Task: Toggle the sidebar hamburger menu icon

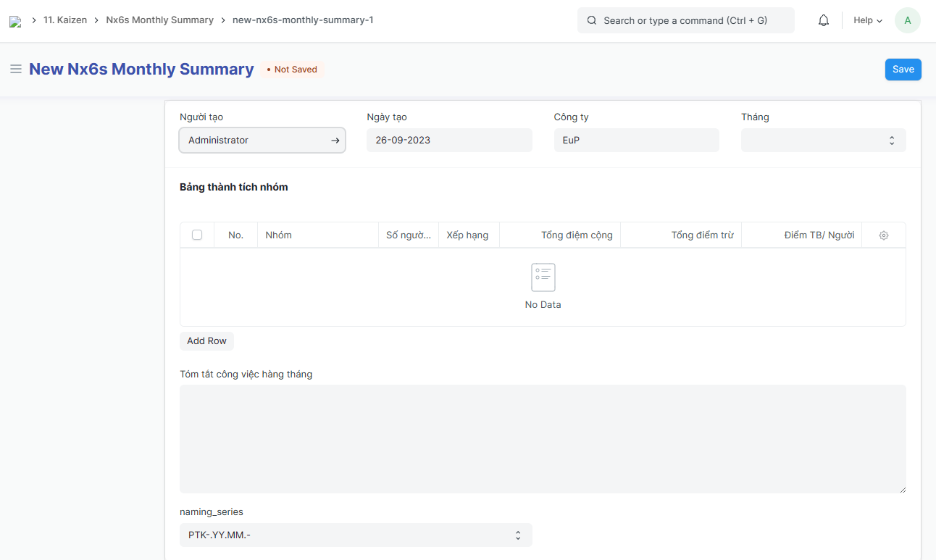Action: point(15,70)
